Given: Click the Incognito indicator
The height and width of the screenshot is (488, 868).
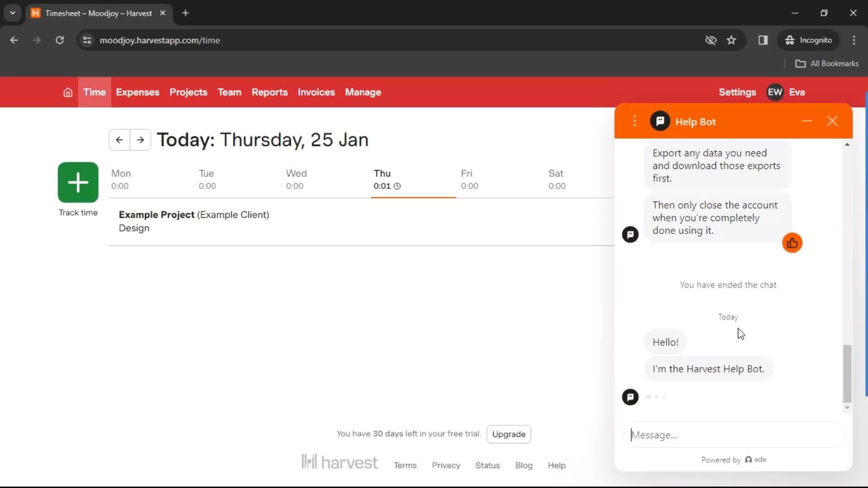Looking at the screenshot, I should click(x=808, y=40).
